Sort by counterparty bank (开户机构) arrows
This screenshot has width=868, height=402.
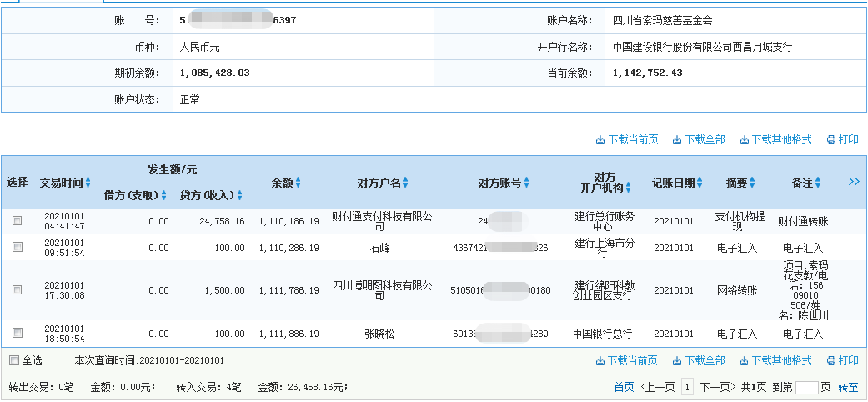tap(629, 188)
